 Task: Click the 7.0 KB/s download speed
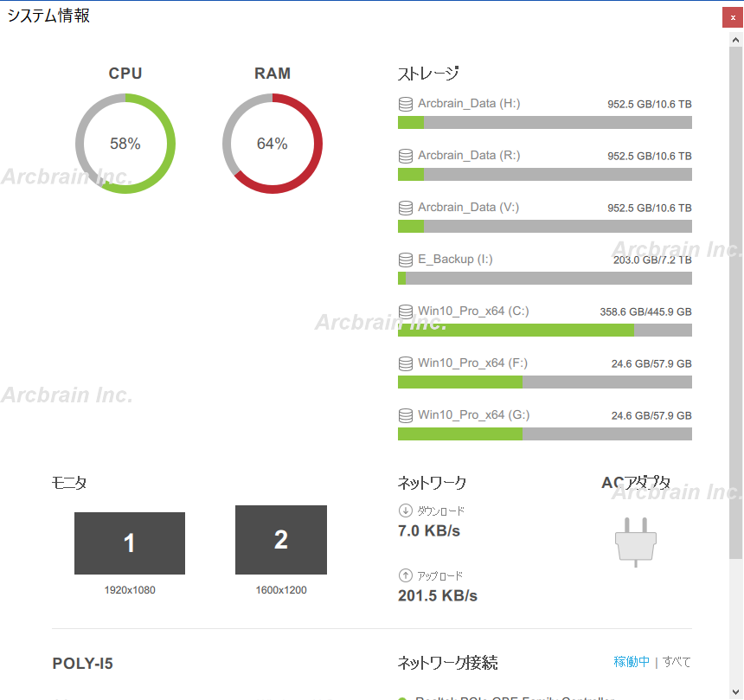click(x=429, y=531)
